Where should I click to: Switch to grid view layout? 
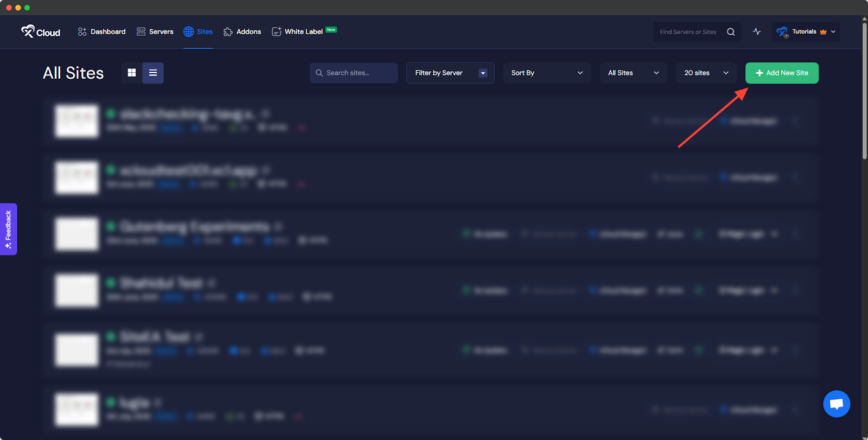point(132,73)
